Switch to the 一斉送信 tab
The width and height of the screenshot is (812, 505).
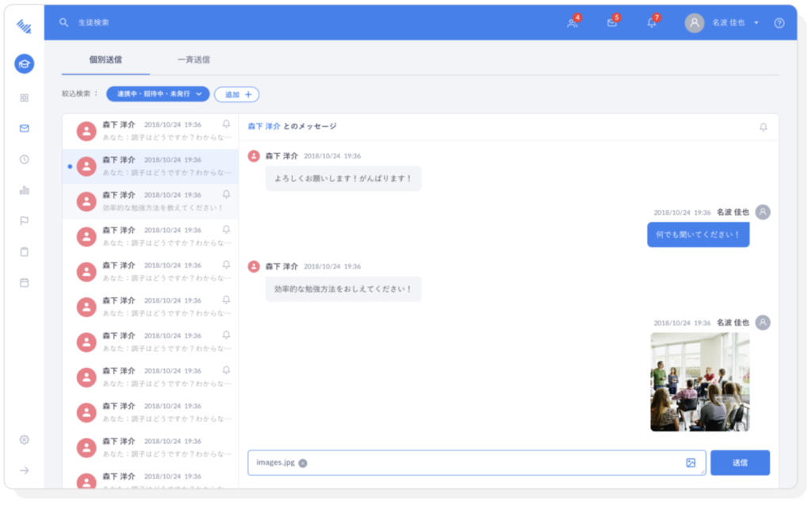pyautogui.click(x=193, y=59)
